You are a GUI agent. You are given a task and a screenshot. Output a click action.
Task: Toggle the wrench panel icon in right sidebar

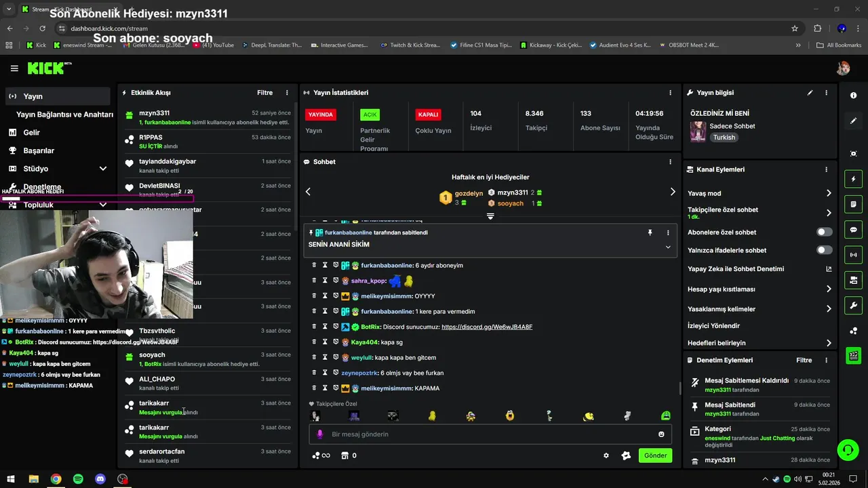tap(853, 305)
